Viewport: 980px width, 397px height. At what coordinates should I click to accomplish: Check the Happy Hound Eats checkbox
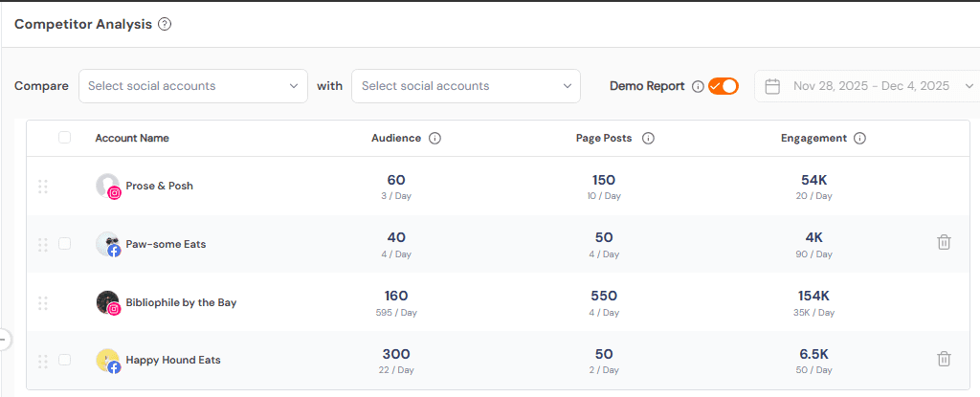pyautogui.click(x=65, y=361)
